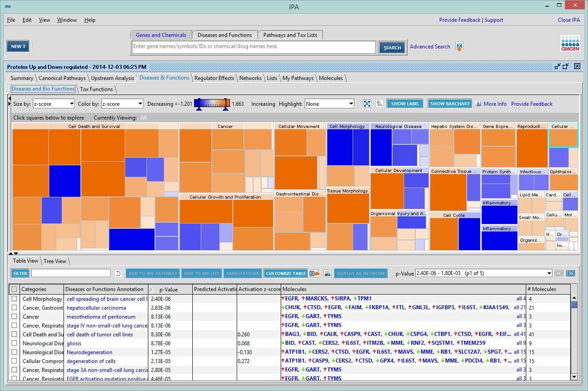Click the SHOW BARCHART button
This screenshot has height=391, width=588.
[x=449, y=104]
